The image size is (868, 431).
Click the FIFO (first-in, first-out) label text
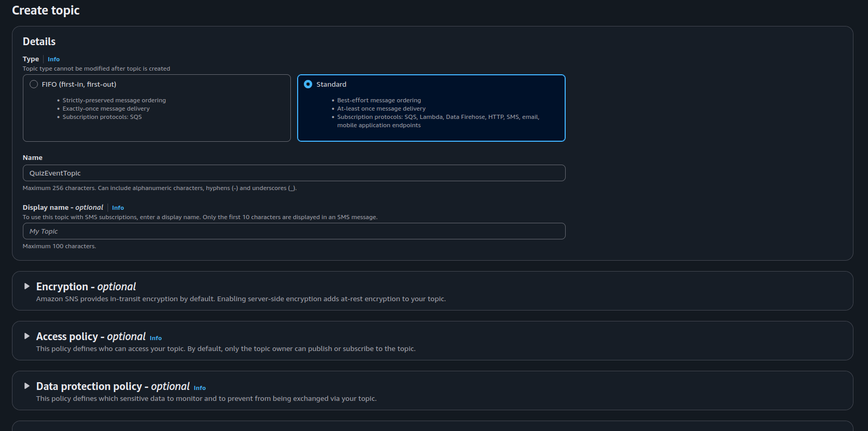pyautogui.click(x=79, y=84)
